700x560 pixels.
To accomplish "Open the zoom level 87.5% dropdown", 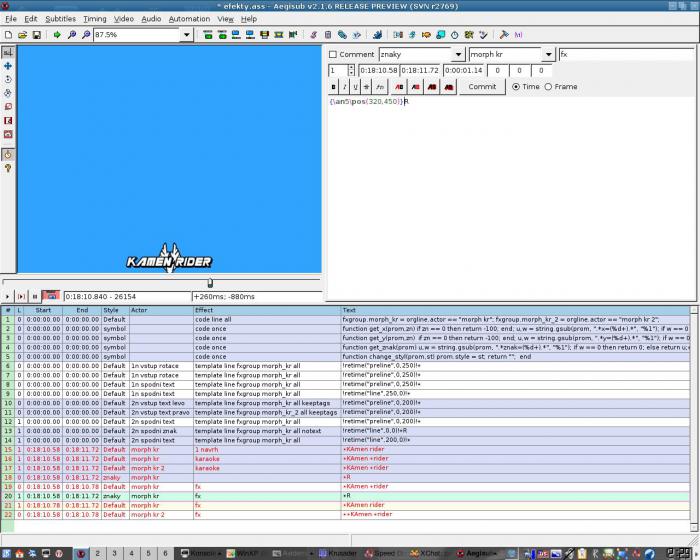I will tap(187, 35).
